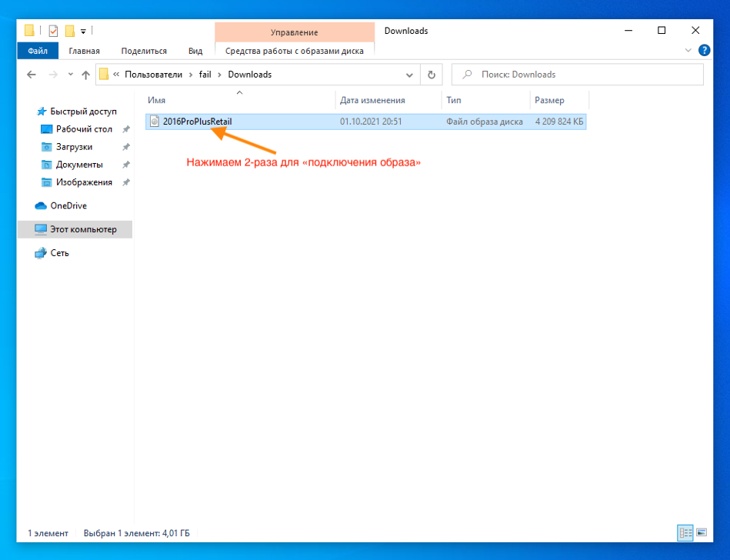Switch to the Главная ribbon tab
Viewport: 730px width, 560px height.
(85, 51)
